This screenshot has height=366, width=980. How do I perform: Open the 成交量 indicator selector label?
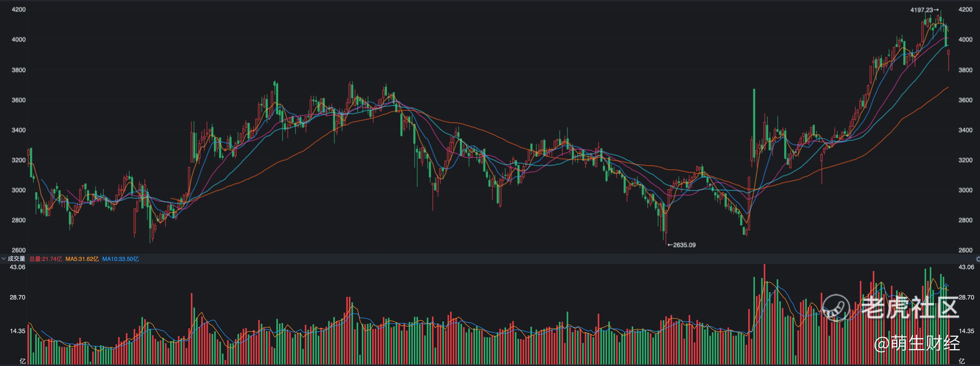click(16, 259)
